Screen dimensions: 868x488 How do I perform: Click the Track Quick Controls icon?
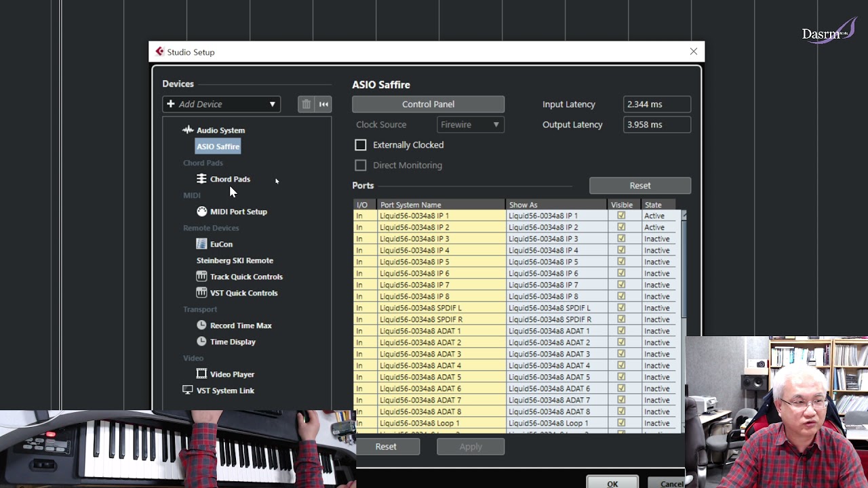click(201, 277)
